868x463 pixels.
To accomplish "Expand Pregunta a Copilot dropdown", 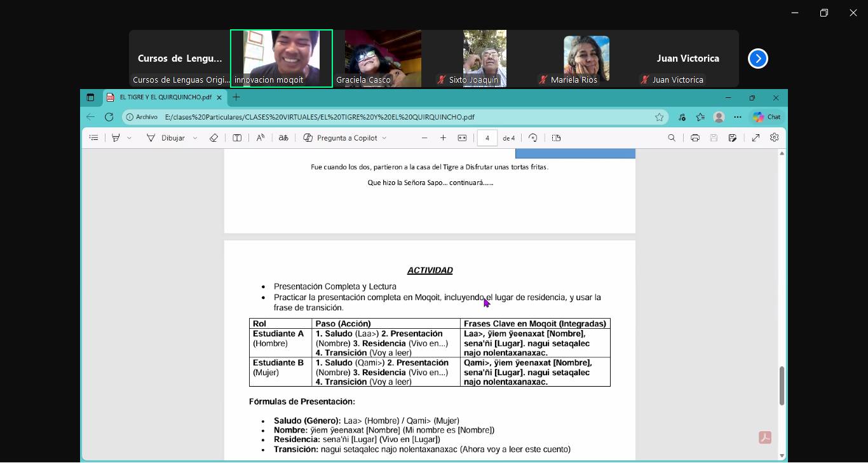I will coord(384,138).
